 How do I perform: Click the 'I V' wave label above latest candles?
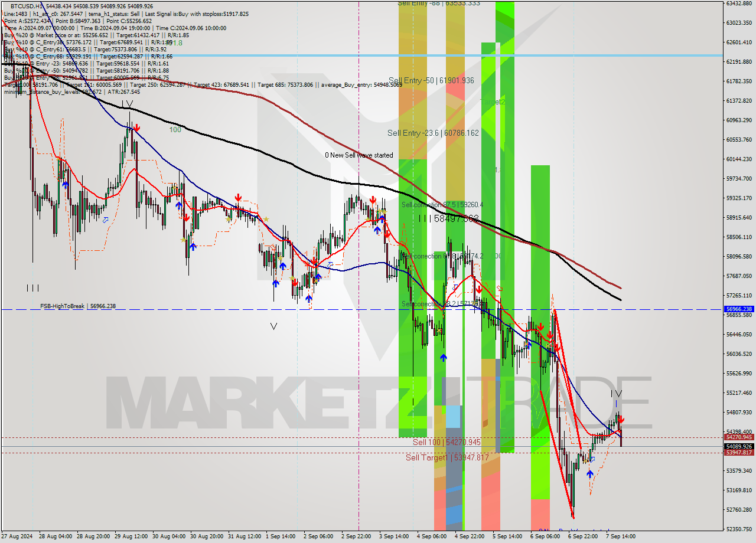[616, 394]
